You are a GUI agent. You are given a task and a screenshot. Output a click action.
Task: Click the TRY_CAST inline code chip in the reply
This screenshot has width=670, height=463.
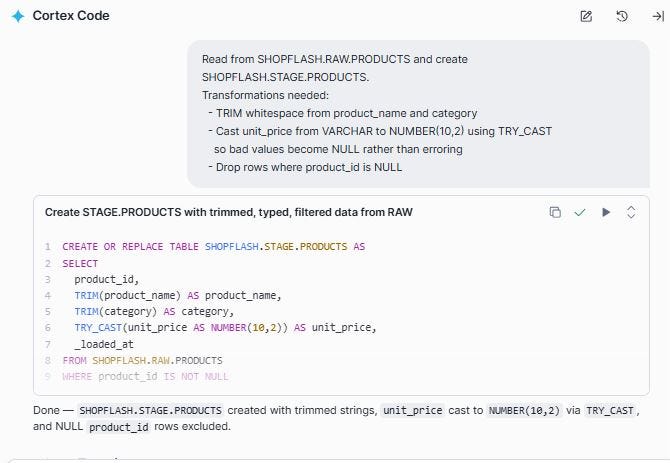click(610, 411)
